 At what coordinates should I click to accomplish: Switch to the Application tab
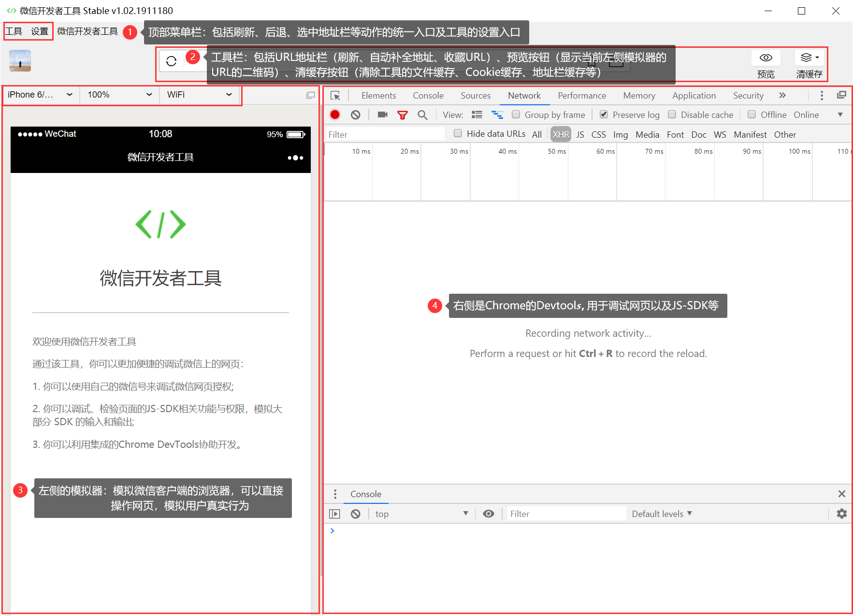(x=694, y=96)
